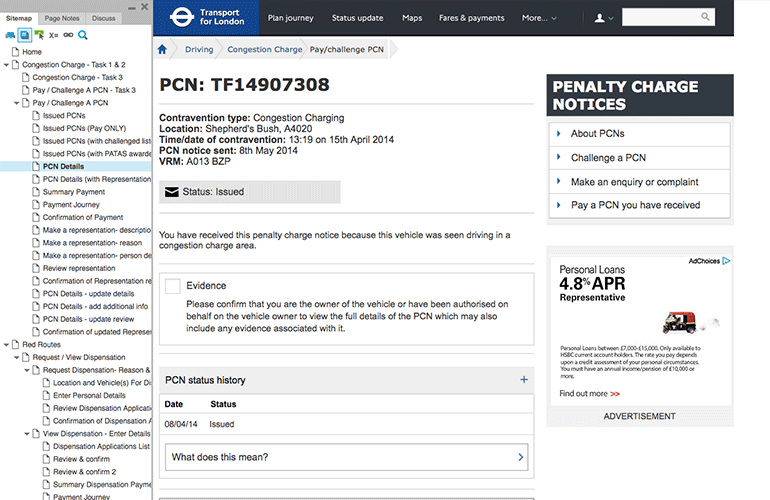Screen dimensions: 770x500
Task: Click the AdChoices icon on the advert
Action: pos(727,261)
